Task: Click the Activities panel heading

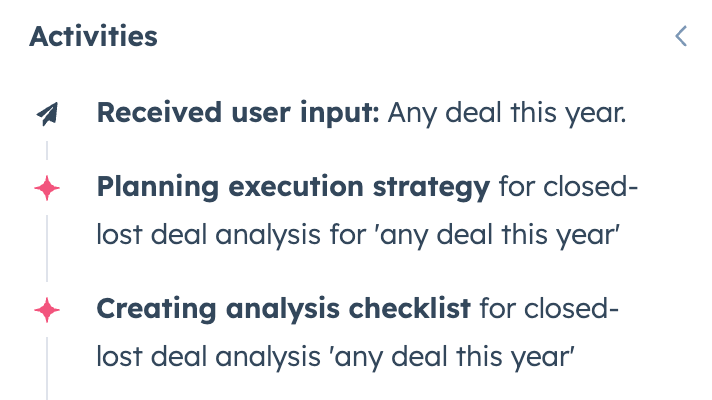Action: 93,37
